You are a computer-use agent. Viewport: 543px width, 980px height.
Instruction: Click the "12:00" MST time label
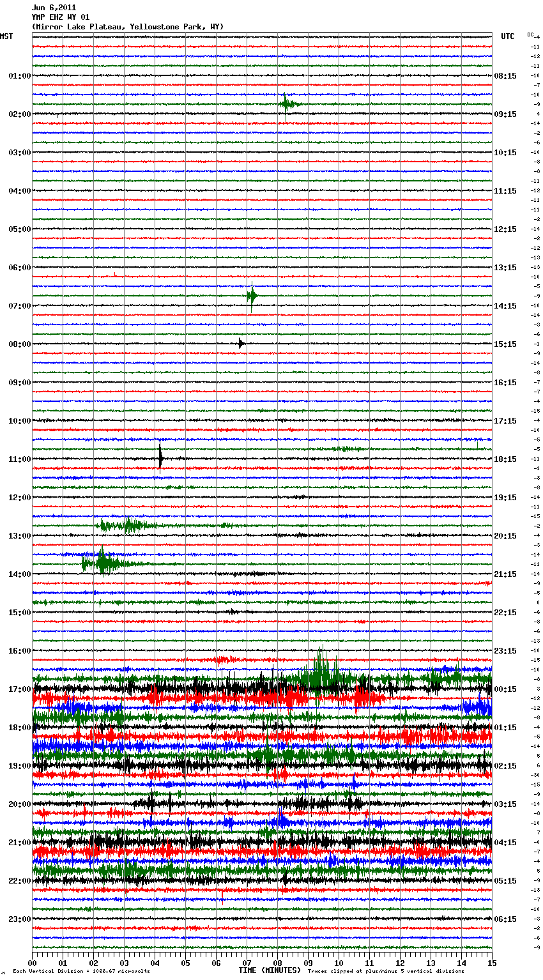click(20, 498)
